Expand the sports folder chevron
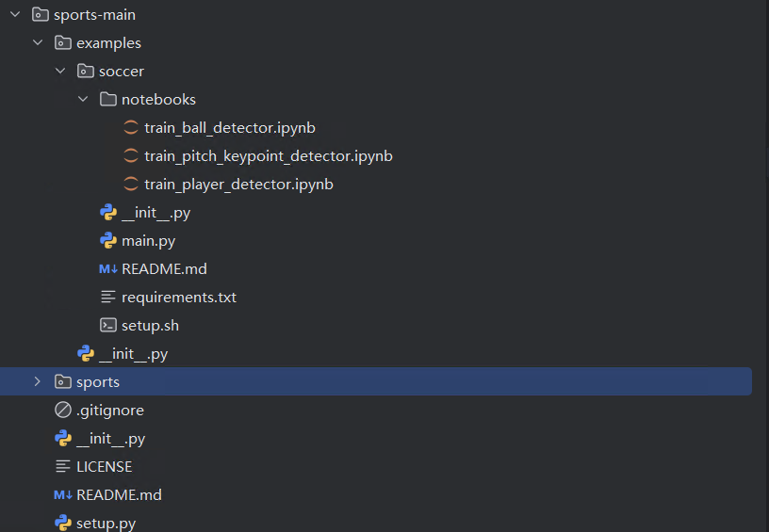The image size is (769, 532). pos(38,382)
